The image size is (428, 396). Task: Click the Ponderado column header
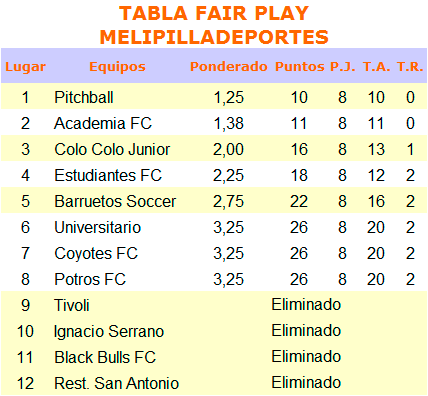coord(229,66)
